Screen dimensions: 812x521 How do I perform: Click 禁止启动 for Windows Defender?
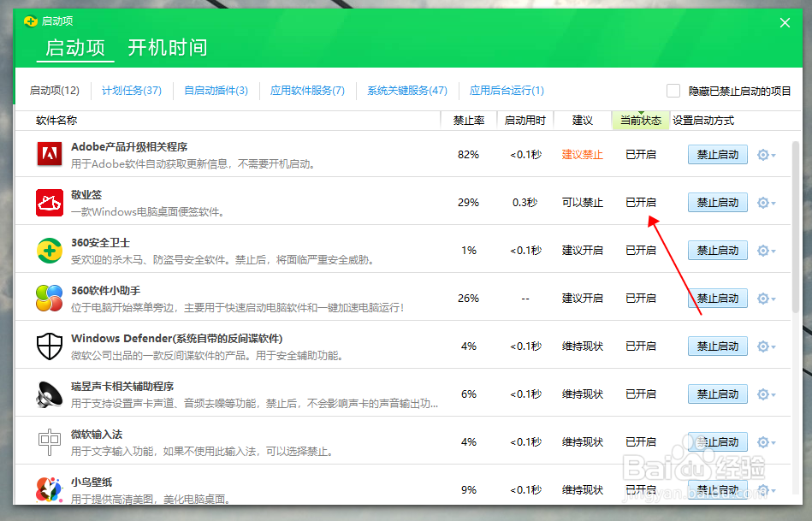point(717,346)
